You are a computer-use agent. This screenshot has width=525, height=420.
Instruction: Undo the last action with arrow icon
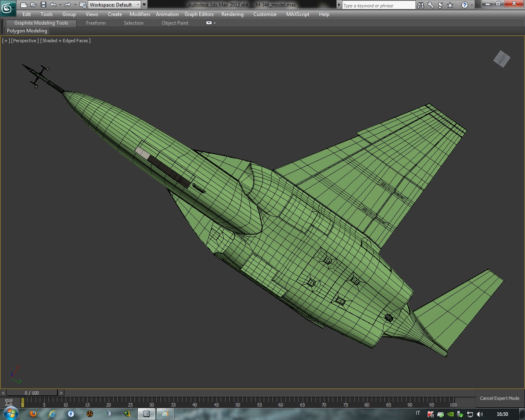(x=53, y=5)
